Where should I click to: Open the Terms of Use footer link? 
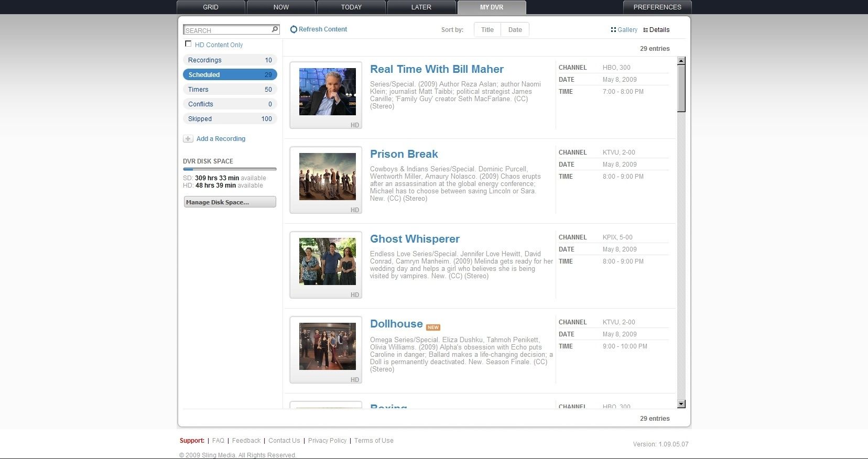(x=374, y=441)
